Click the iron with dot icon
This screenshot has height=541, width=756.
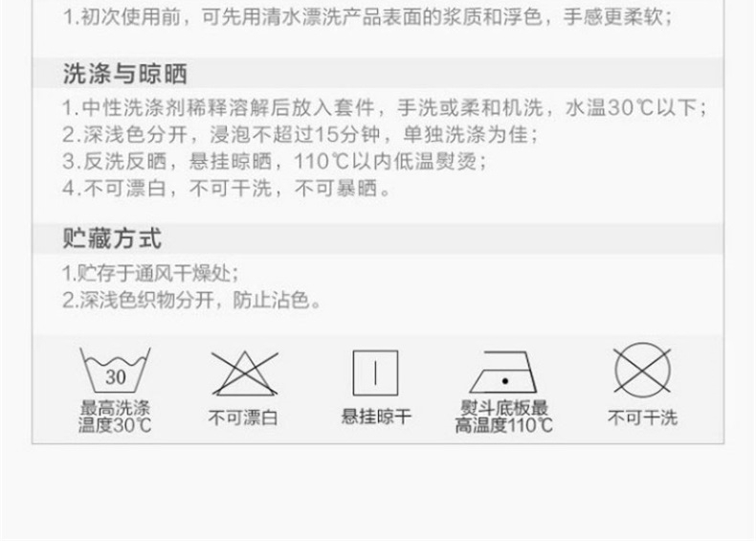503,372
